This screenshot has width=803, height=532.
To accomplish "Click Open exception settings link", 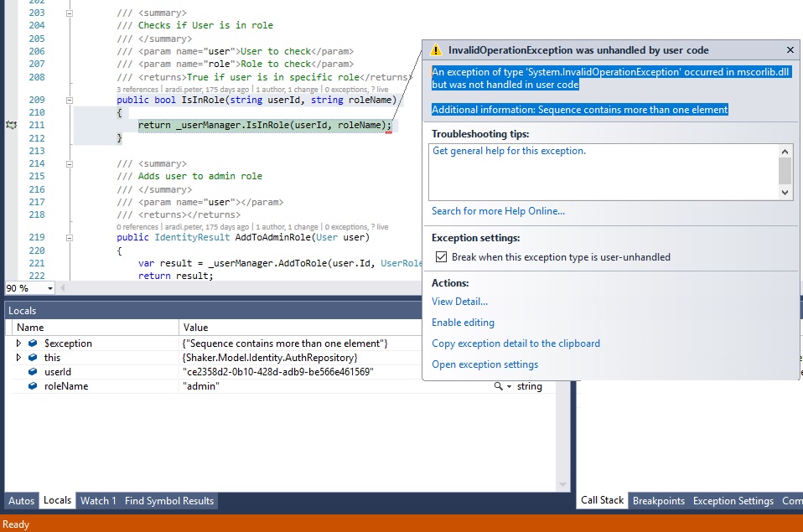I will 485,364.
